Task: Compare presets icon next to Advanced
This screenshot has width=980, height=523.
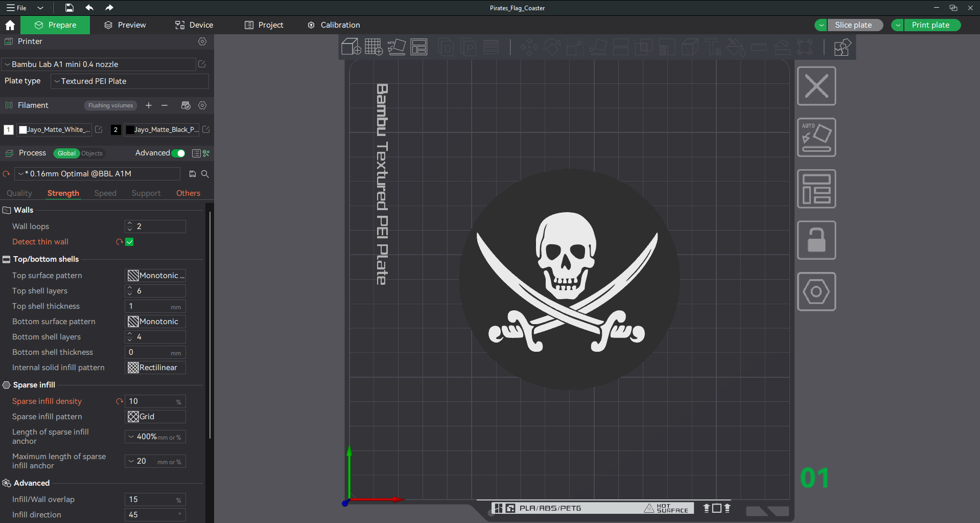Action: tap(206, 153)
